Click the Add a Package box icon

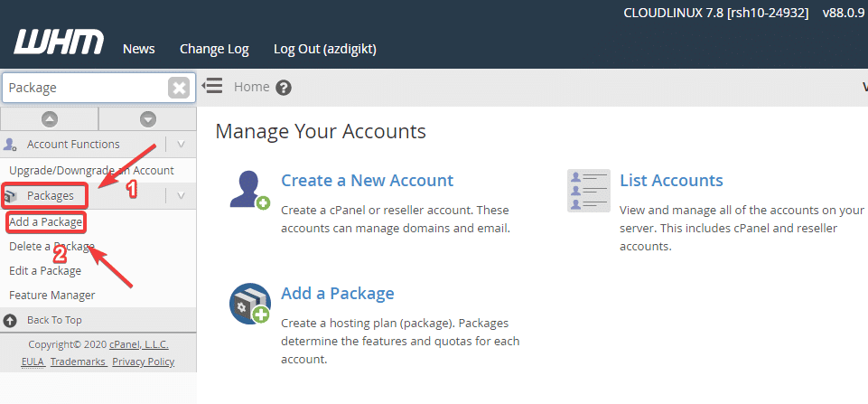coord(249,304)
